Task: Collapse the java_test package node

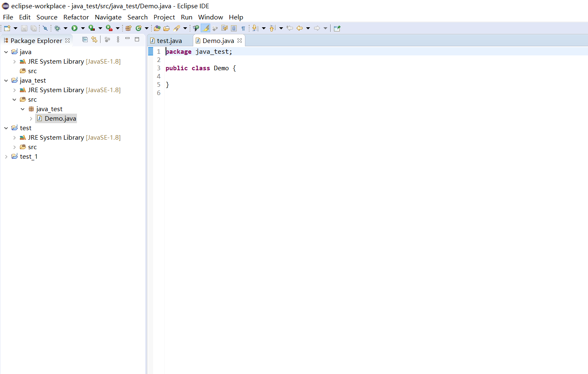Action: click(23, 109)
